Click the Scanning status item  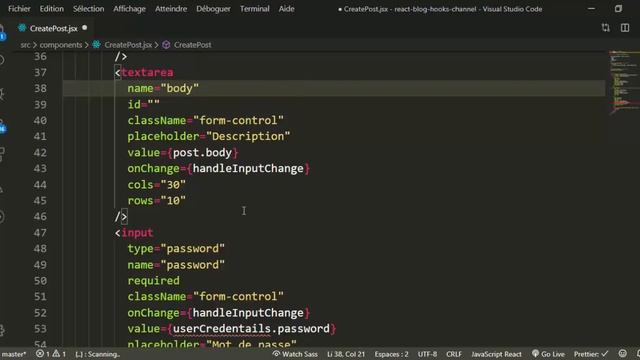98,354
